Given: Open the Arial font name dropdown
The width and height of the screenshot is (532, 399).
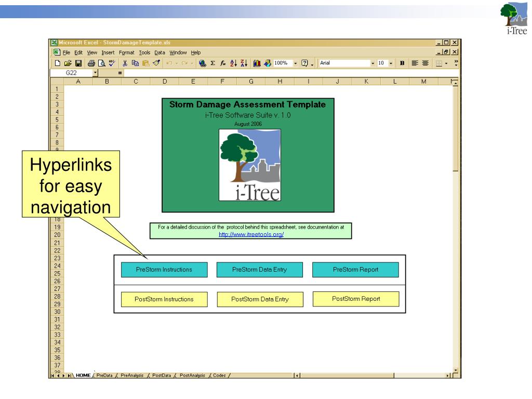Looking at the screenshot, I should (373, 63).
